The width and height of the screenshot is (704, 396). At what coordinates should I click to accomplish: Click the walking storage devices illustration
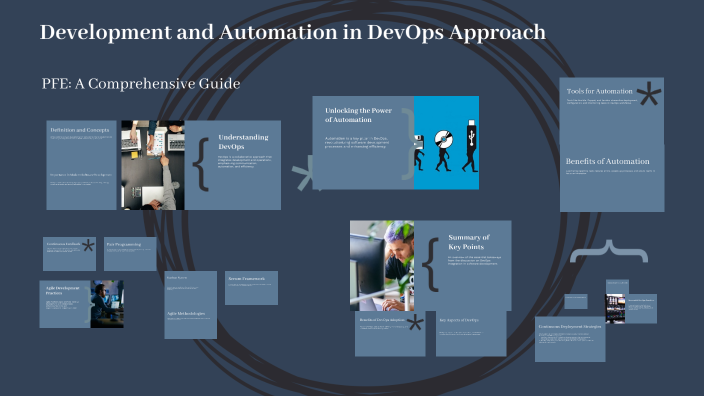pyautogui.click(x=446, y=142)
